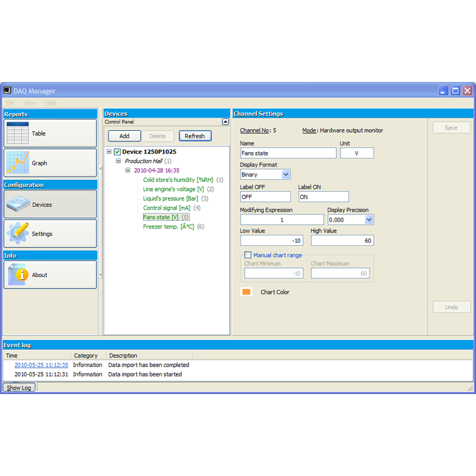Uncheck the Device 1250P1025 checkbox
476x476 pixels.
pyautogui.click(x=117, y=151)
